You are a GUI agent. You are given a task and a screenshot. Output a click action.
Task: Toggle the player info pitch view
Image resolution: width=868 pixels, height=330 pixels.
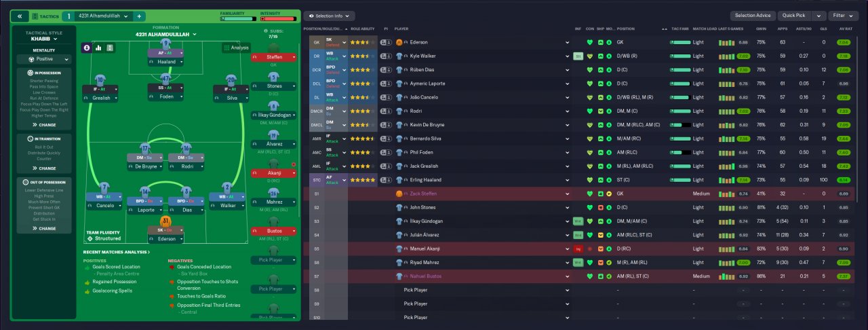(x=87, y=48)
